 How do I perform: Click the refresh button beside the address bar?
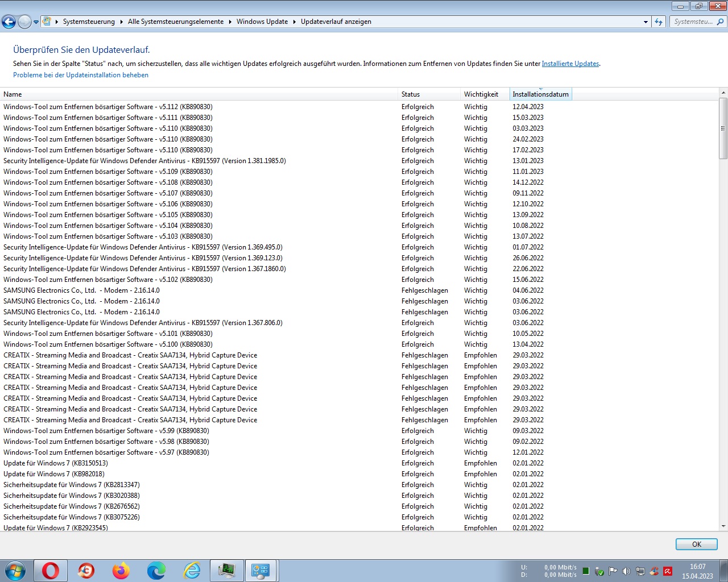(x=659, y=22)
